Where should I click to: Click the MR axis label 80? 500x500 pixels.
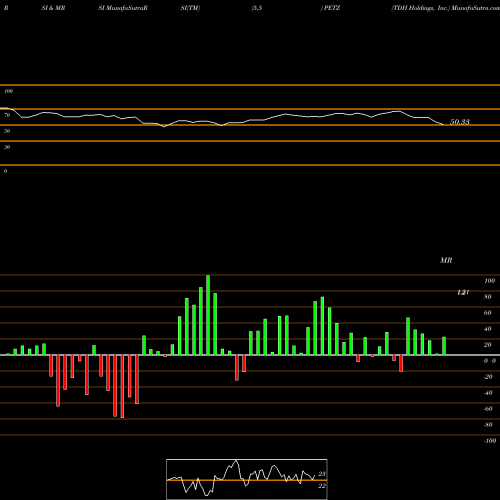tap(488, 297)
